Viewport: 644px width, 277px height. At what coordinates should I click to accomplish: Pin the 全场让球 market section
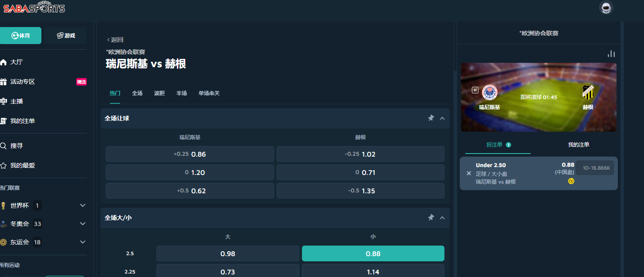[431, 118]
